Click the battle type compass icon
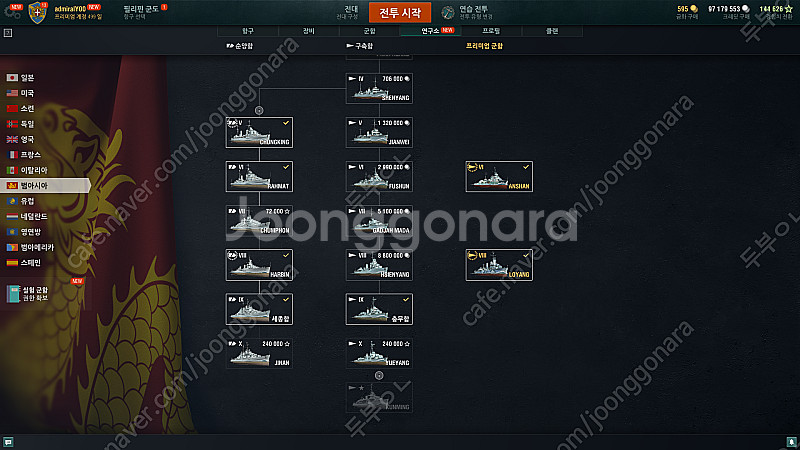Image resolution: width=800 pixels, height=450 pixels. point(448,12)
